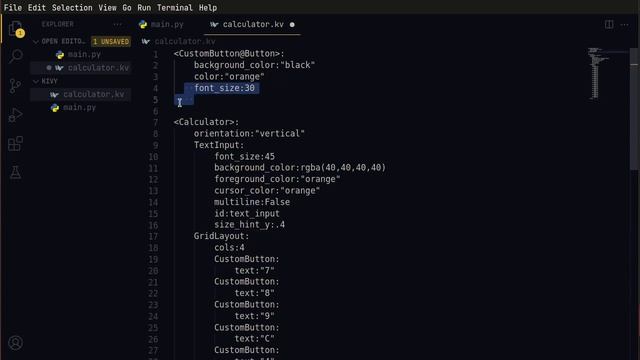This screenshot has width=640, height=360.
Task: Open Source Control view
Action: [x=15, y=86]
